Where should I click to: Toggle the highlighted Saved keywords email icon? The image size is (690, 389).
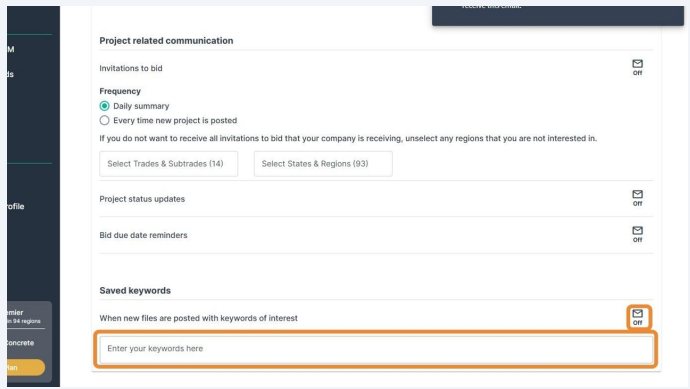637,317
